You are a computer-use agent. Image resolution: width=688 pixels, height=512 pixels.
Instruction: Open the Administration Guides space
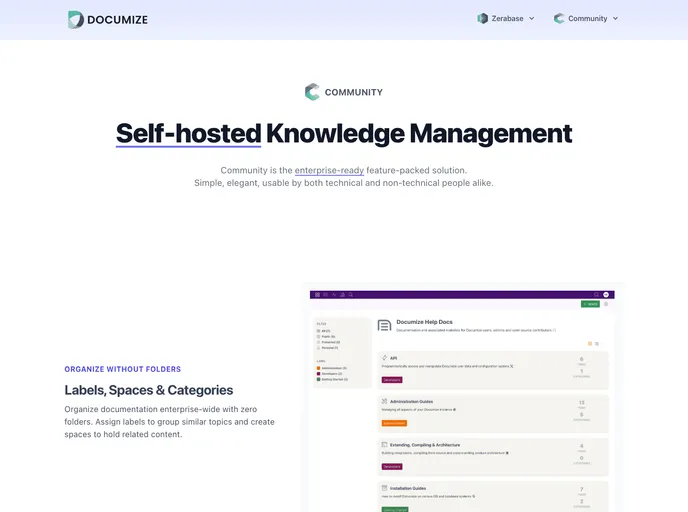(412, 401)
